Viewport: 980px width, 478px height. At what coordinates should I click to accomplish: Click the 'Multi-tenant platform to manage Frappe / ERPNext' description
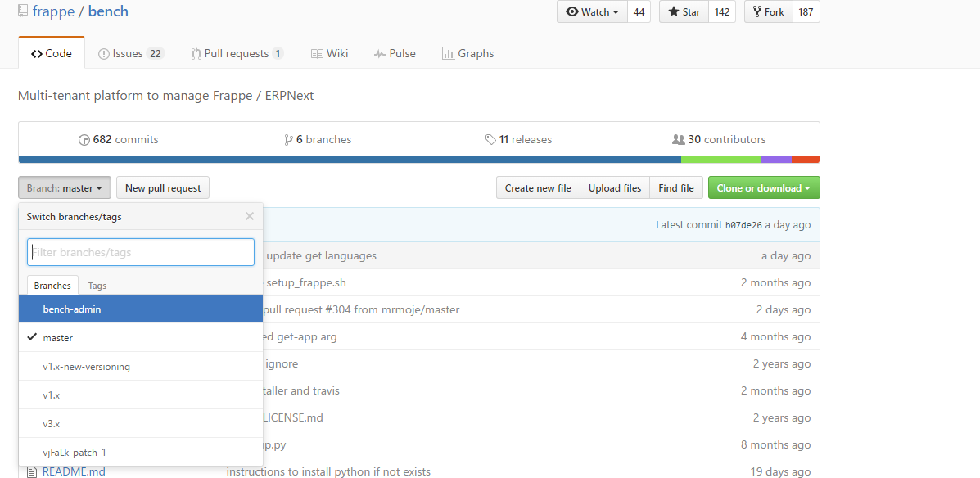point(165,96)
